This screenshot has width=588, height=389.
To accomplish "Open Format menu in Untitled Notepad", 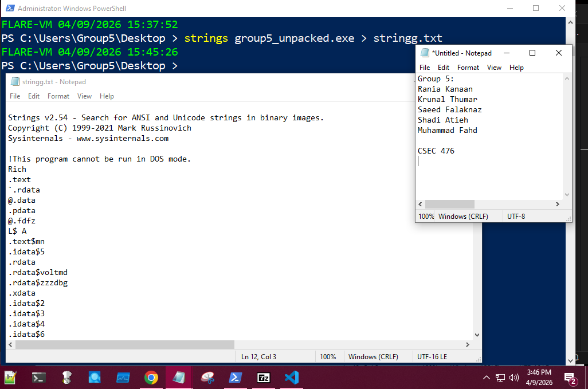I will point(468,68).
